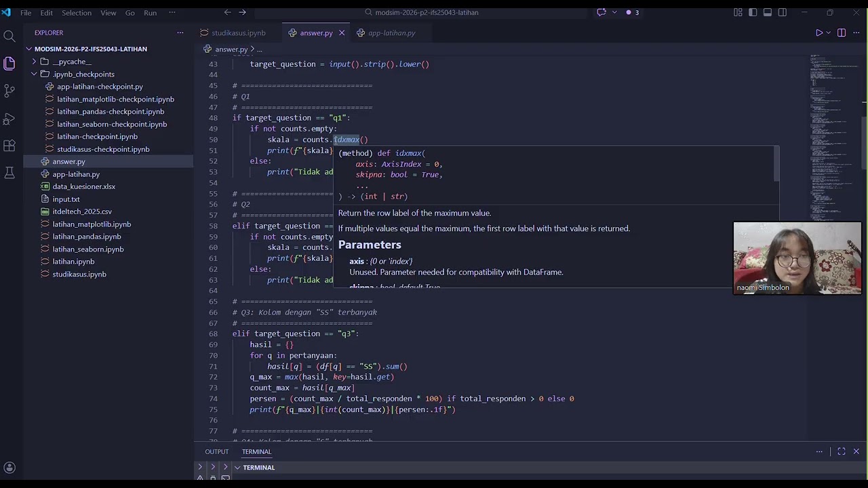Select latihan_pandas.ipynb in the file tree
The height and width of the screenshot is (488, 868).
coord(87,237)
